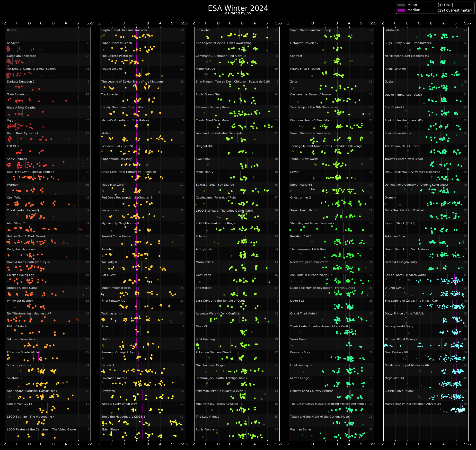This screenshot has height=450, width=476.
Task: Select 'Super Mario Sunshine Co-op' label
Action: click(311, 30)
